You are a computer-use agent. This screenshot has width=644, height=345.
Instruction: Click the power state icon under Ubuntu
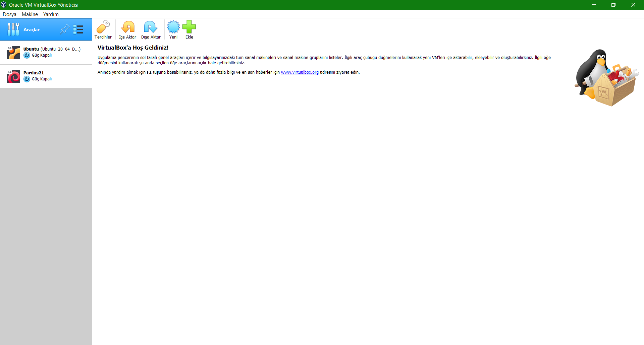(x=27, y=55)
